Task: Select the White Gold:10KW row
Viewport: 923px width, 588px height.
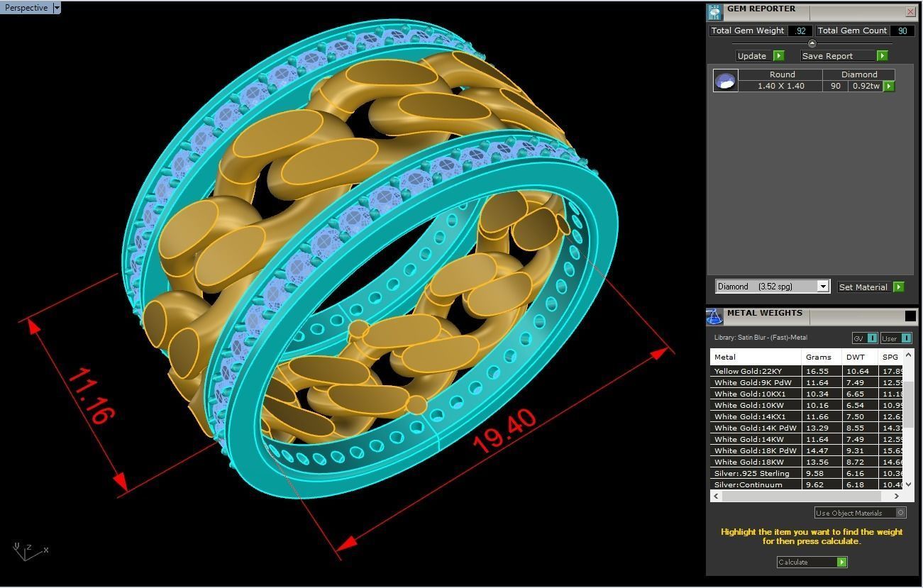Action: [x=807, y=405]
